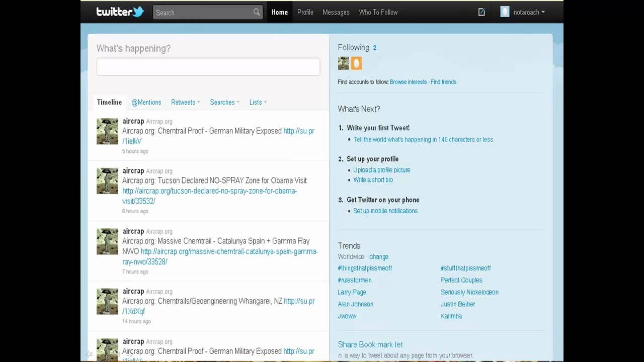The image size is (644, 362).
Task: Select the Timeline tab
Action: click(109, 102)
